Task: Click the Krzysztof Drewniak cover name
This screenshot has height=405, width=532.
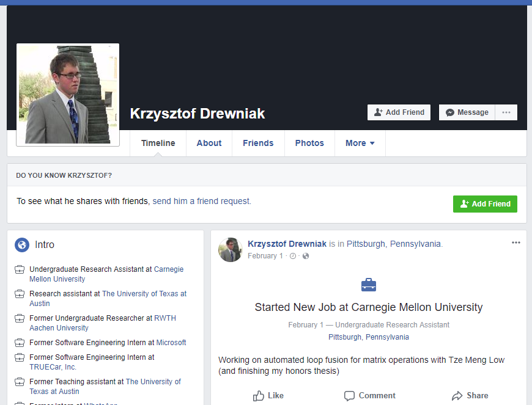Action: [197, 114]
